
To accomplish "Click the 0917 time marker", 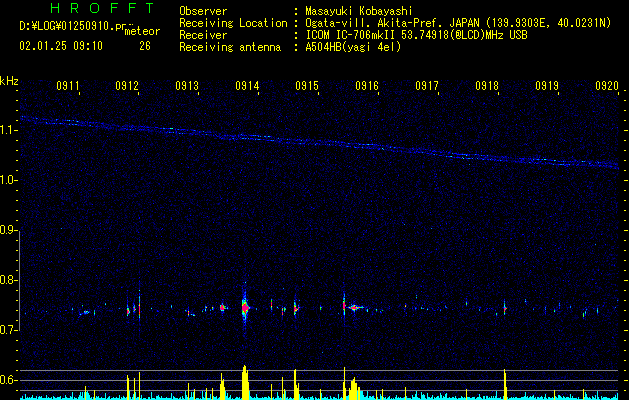I will 427,86.
